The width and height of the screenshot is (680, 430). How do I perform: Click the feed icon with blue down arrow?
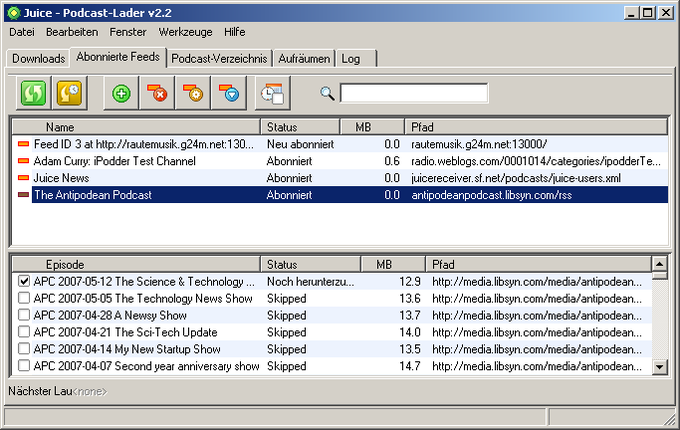[x=229, y=93]
